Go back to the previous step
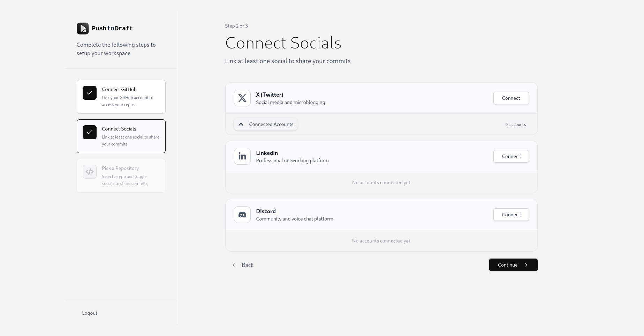 [243, 265]
